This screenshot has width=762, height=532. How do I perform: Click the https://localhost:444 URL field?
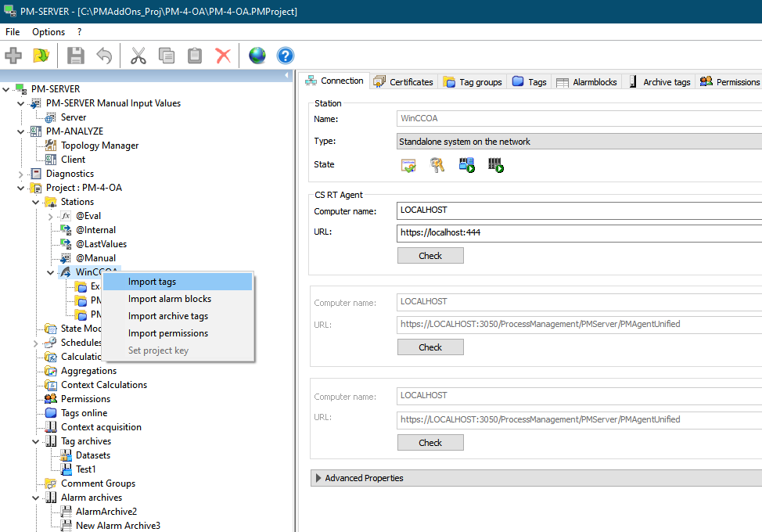579,233
